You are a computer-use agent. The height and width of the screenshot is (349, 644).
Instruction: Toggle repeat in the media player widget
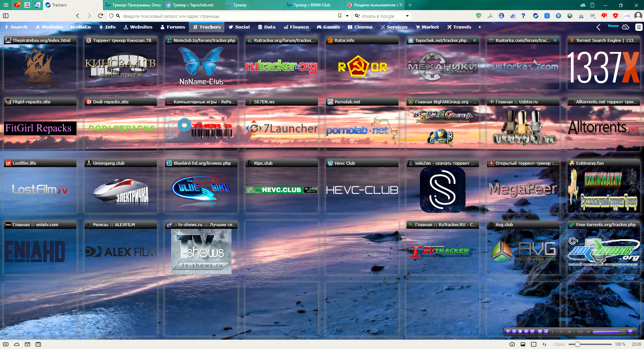(540, 332)
